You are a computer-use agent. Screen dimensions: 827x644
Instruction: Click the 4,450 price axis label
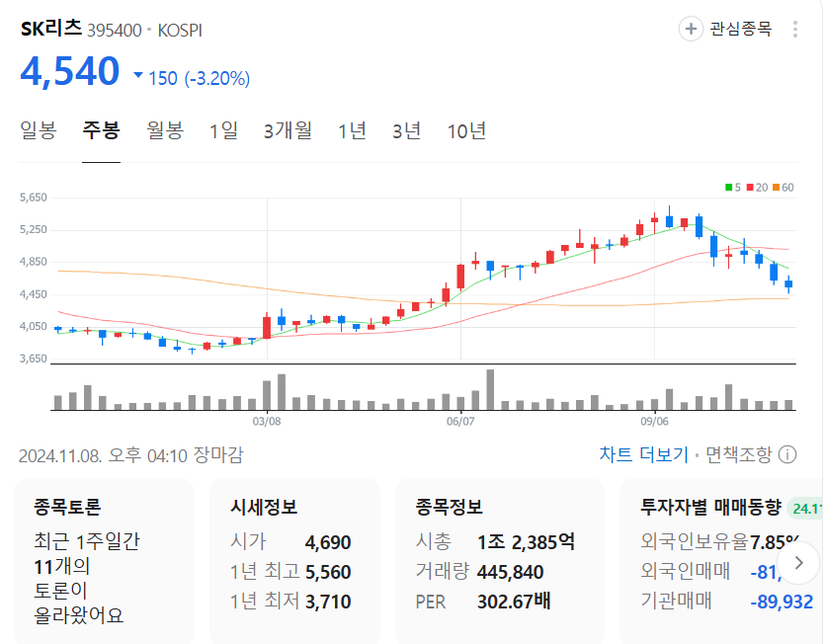pyautogui.click(x=34, y=294)
